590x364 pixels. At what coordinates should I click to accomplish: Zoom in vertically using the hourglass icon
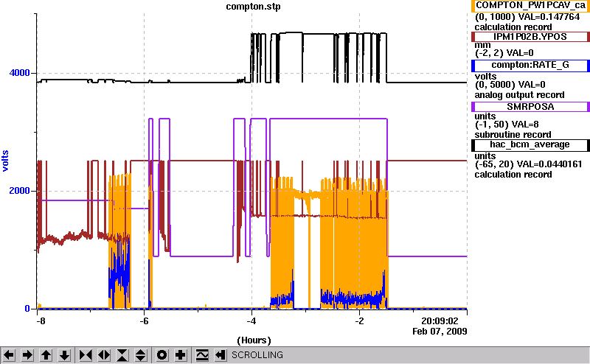pos(122,355)
